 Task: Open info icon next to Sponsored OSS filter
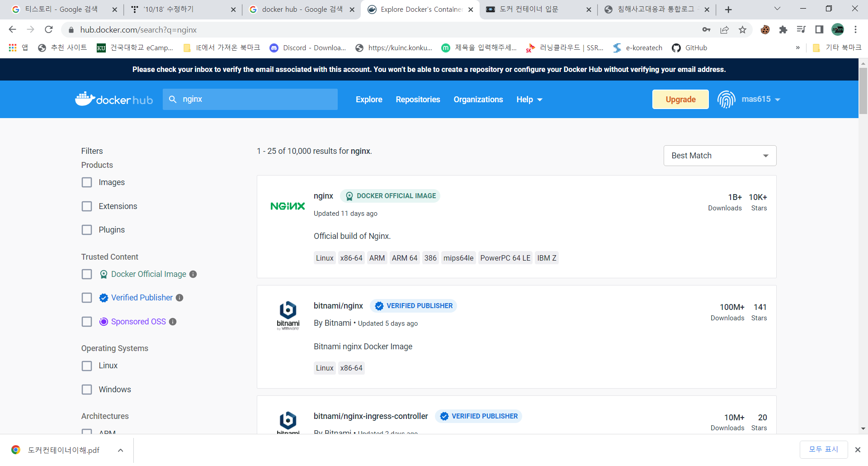pyautogui.click(x=173, y=322)
